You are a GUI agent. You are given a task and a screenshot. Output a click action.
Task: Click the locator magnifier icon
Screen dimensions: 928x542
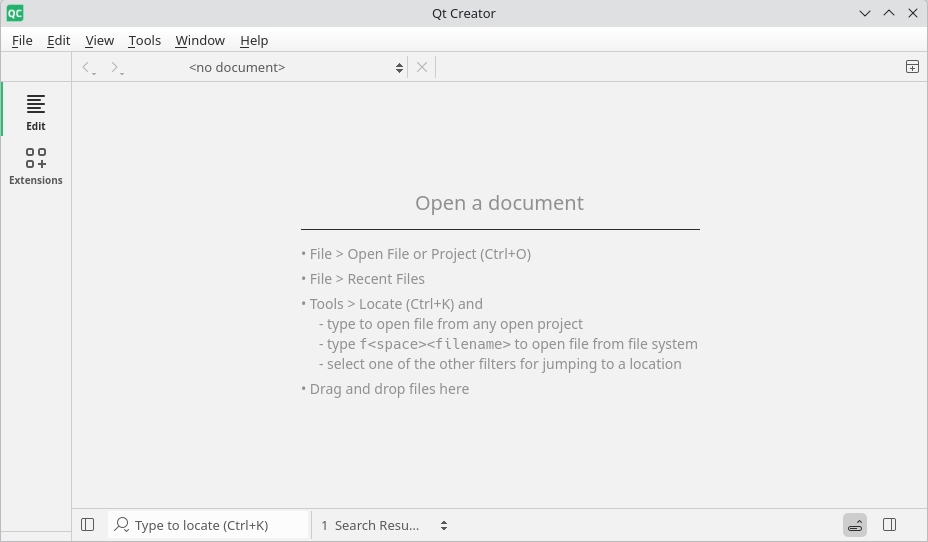click(x=122, y=525)
